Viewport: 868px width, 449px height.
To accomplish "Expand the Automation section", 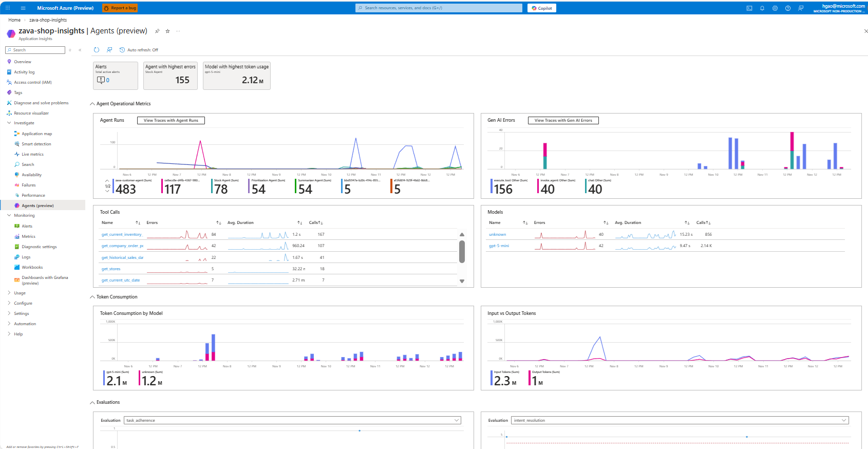I will 9,324.
